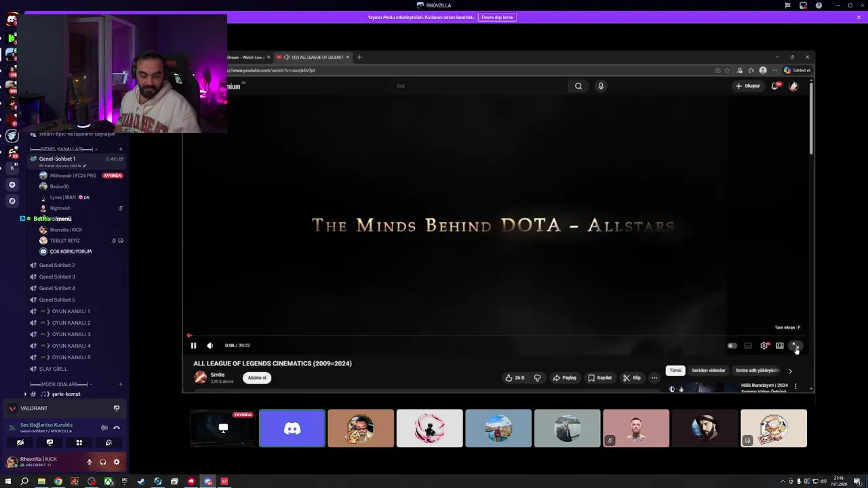Select the Discord logo stream tile

coord(292,428)
